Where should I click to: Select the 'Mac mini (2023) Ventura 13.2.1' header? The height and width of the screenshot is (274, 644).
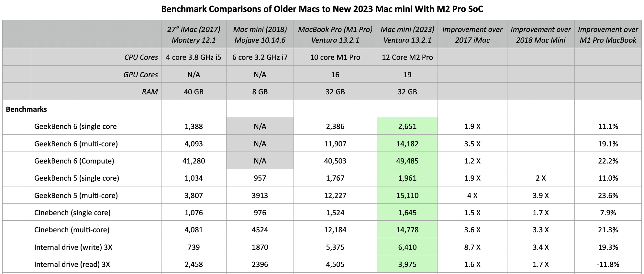(407, 35)
